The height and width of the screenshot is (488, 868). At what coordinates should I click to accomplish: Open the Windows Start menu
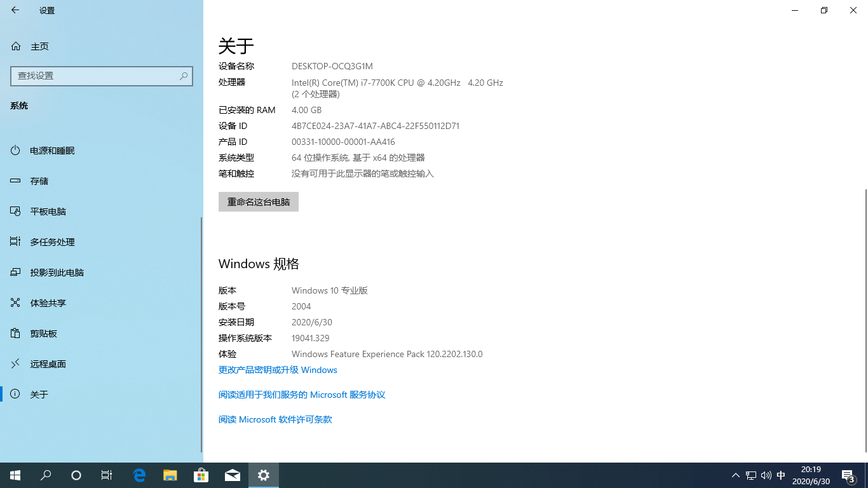(15, 475)
